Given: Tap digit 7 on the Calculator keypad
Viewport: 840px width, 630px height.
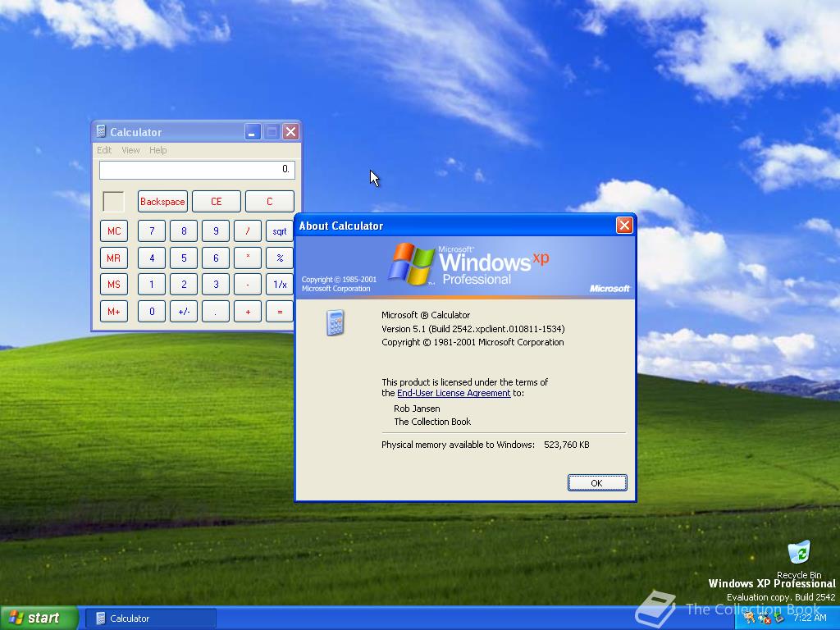Looking at the screenshot, I should [152, 231].
